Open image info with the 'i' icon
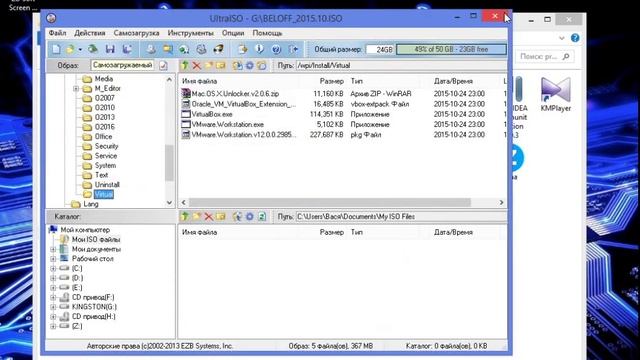The width and height of the screenshot is (640, 360). 259,49
